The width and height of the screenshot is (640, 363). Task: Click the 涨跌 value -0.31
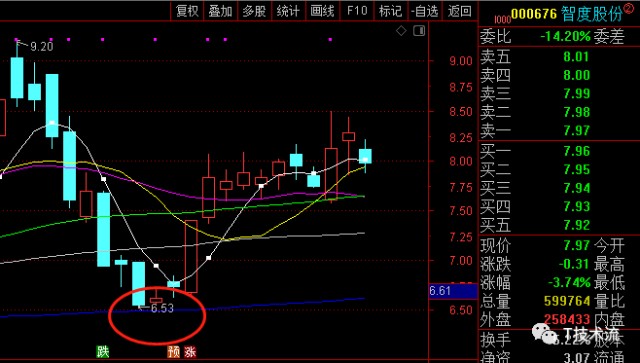pos(574,264)
